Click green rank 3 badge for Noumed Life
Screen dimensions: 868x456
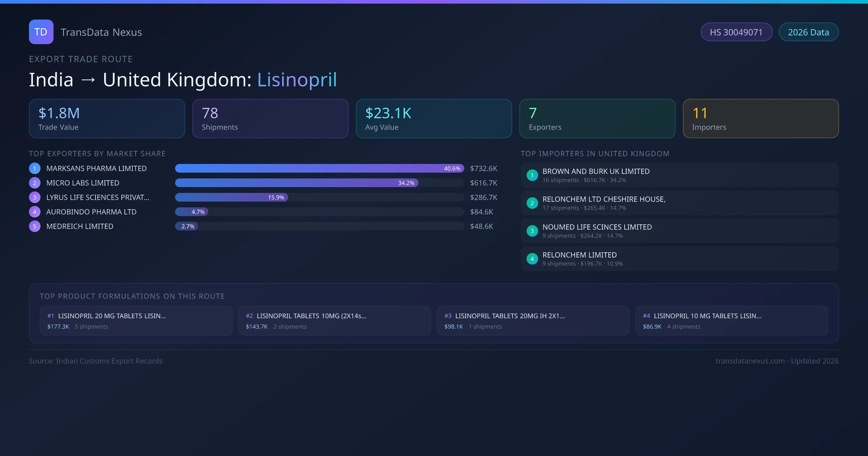[x=532, y=231]
